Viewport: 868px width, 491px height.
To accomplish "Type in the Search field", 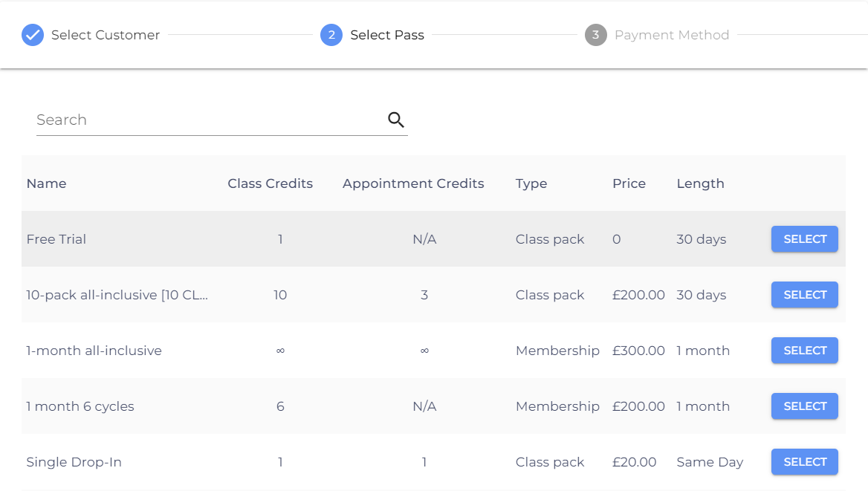I will point(208,120).
